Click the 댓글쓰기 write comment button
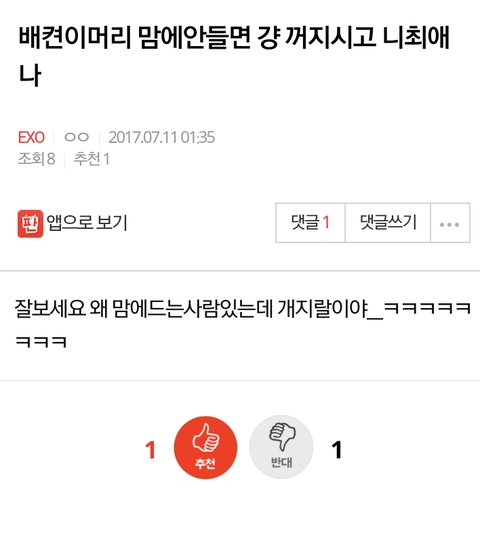 point(388,223)
